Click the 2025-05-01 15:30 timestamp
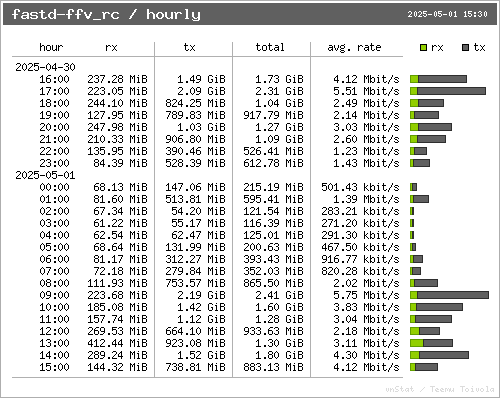 pyautogui.click(x=447, y=14)
